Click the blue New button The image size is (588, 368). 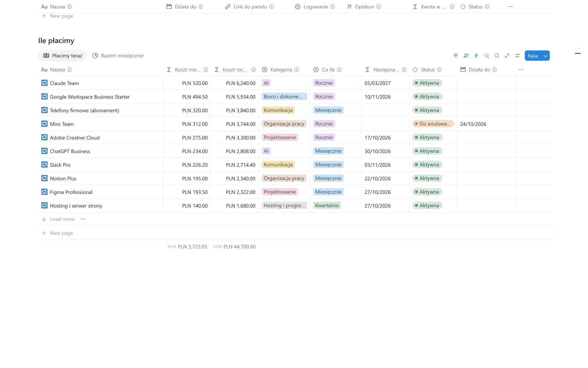[x=533, y=56]
